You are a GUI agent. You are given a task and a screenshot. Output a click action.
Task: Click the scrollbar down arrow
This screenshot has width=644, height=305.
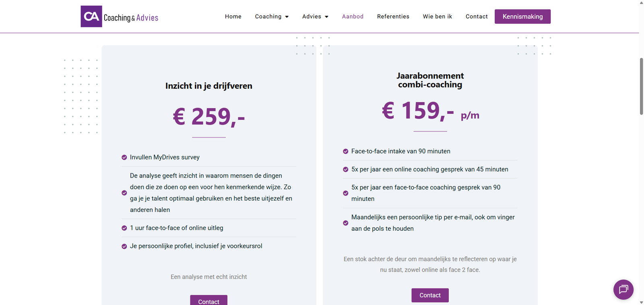642,302
